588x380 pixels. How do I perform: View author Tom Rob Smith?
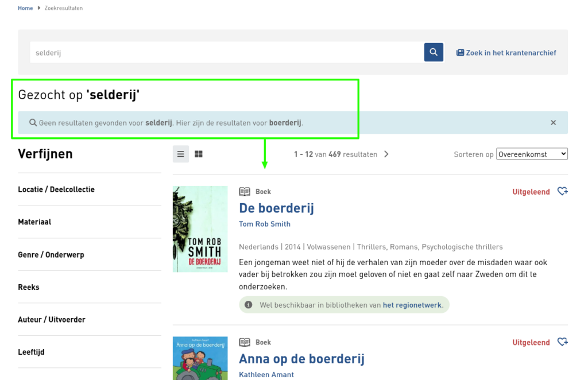(x=265, y=224)
